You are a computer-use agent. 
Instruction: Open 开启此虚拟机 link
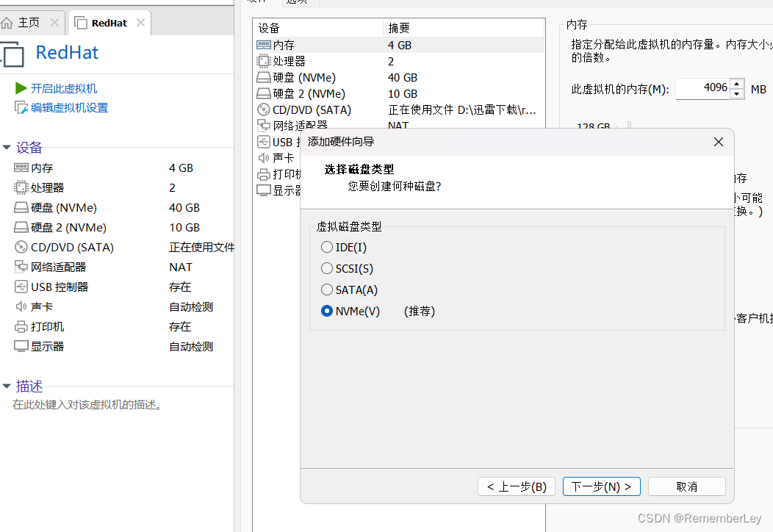[x=64, y=88]
